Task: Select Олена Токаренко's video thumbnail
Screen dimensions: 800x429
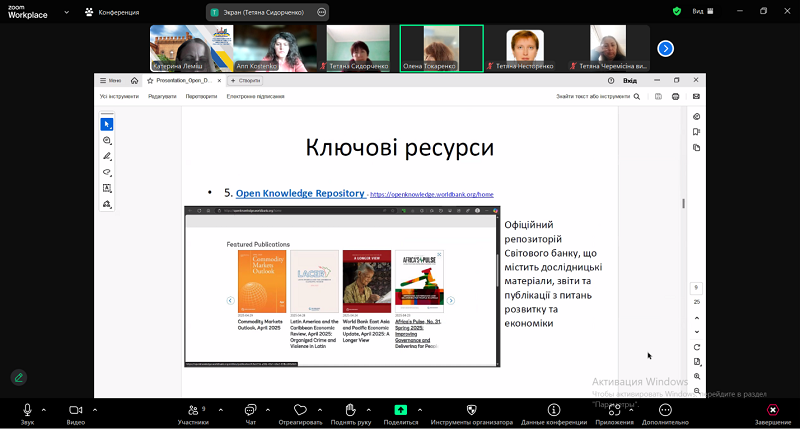Action: tap(441, 48)
